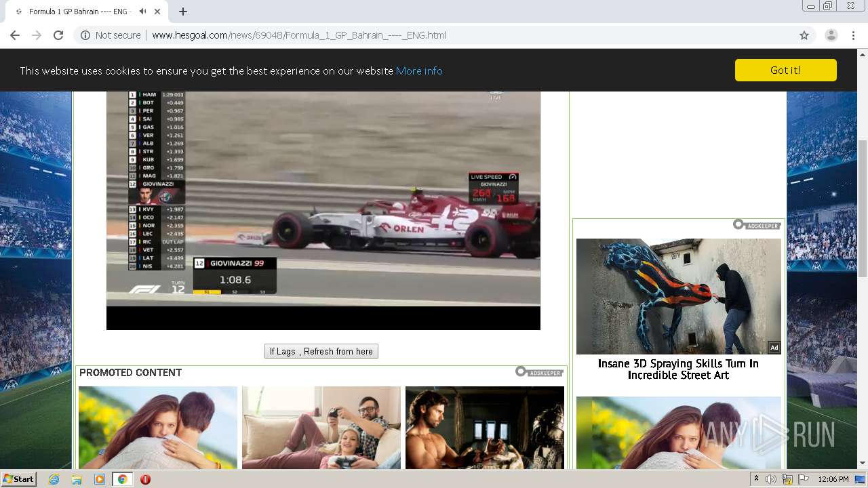Image resolution: width=868 pixels, height=488 pixels.
Task: Select the Formula 1 GP Bahrain tab
Action: [x=88, y=12]
